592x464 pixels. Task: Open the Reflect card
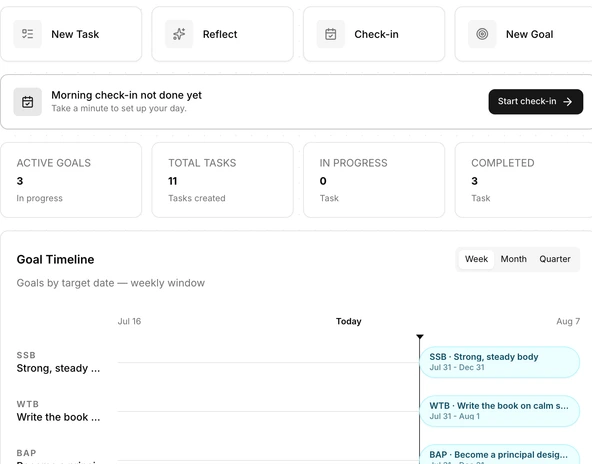click(222, 34)
